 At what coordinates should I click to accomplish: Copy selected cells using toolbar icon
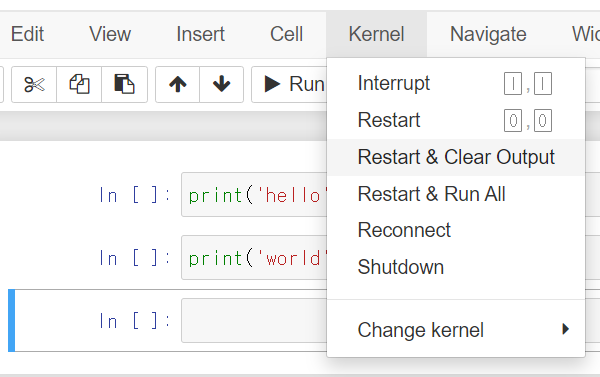coord(79,84)
